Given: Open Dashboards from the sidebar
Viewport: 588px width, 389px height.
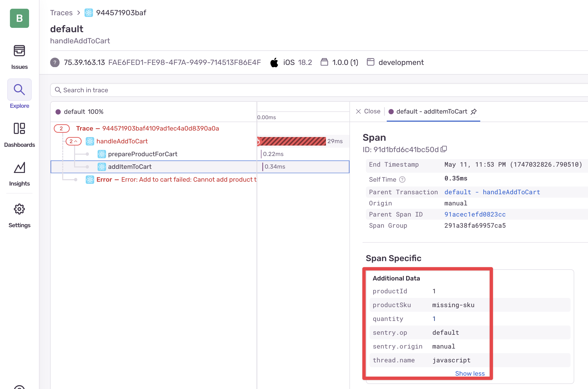Looking at the screenshot, I should 19,135.
